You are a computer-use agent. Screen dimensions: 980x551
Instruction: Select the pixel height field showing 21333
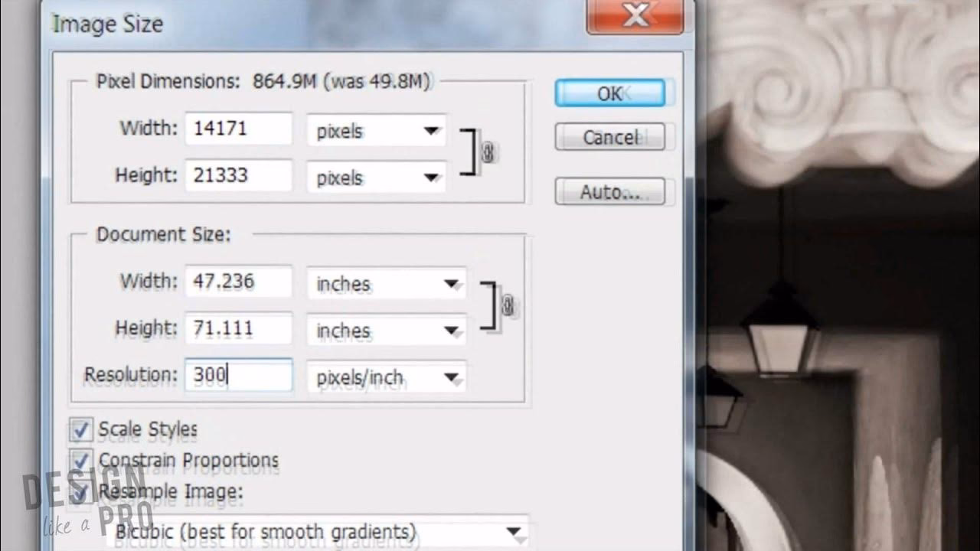click(239, 175)
